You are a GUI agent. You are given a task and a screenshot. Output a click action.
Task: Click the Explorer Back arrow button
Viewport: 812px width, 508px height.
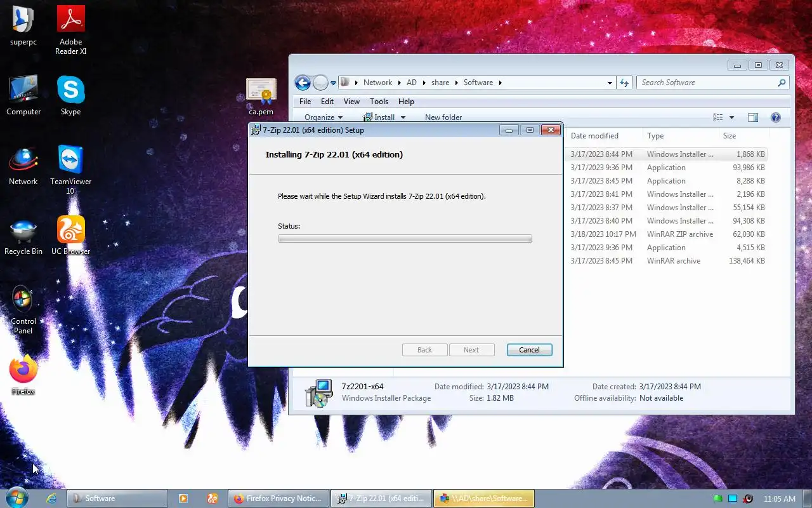tap(303, 83)
